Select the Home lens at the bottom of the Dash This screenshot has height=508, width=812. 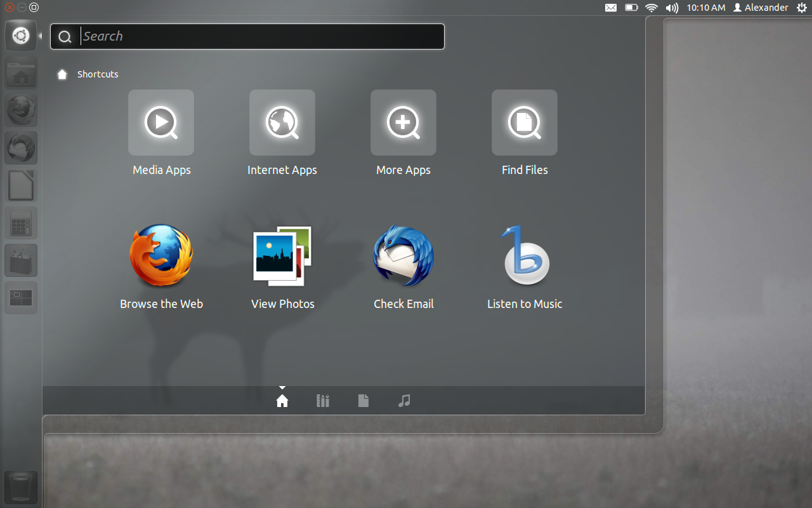click(282, 401)
